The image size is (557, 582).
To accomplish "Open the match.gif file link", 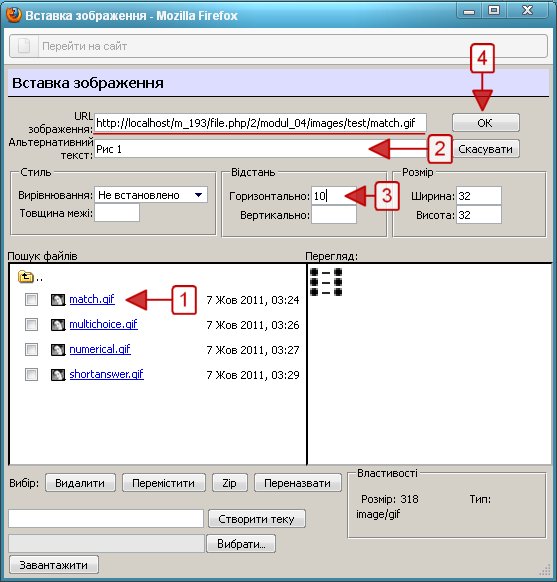I will pyautogui.click(x=92, y=299).
